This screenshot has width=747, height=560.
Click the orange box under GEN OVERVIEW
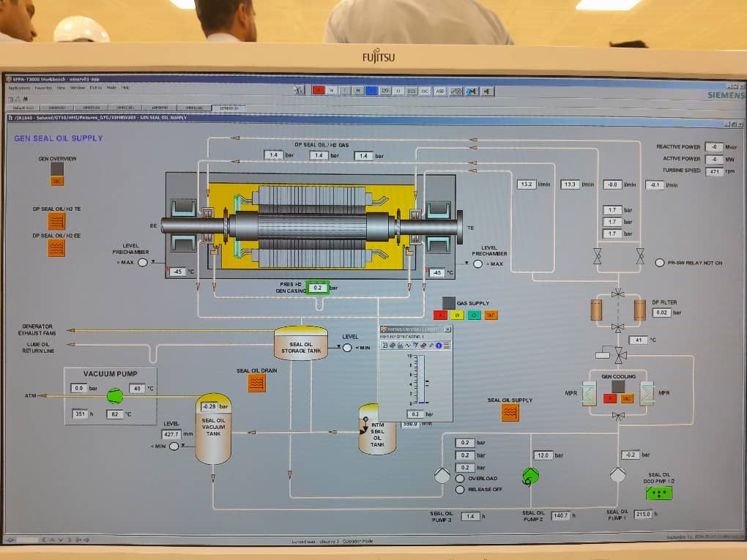click(x=57, y=181)
